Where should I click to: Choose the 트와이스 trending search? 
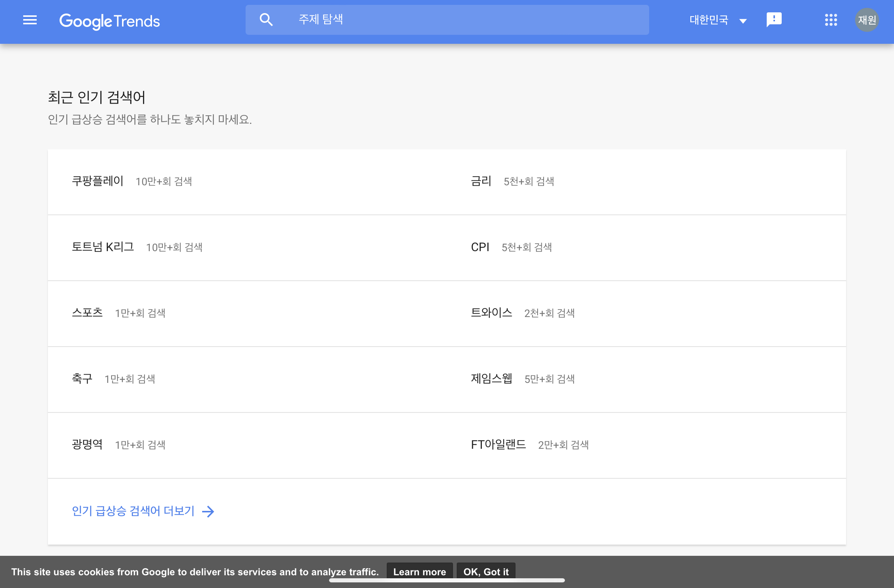491,313
